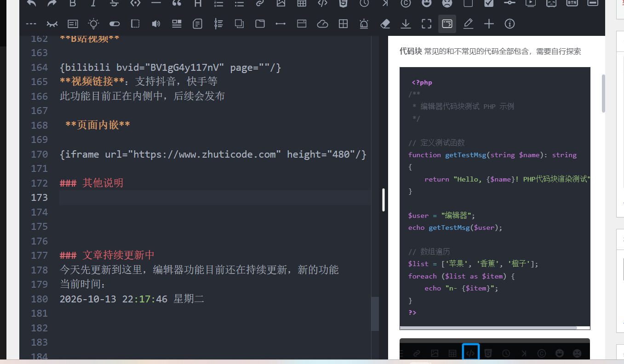The height and width of the screenshot is (364, 624).
Task: Click the preview pane vertical scrollbar
Action: [x=603, y=93]
